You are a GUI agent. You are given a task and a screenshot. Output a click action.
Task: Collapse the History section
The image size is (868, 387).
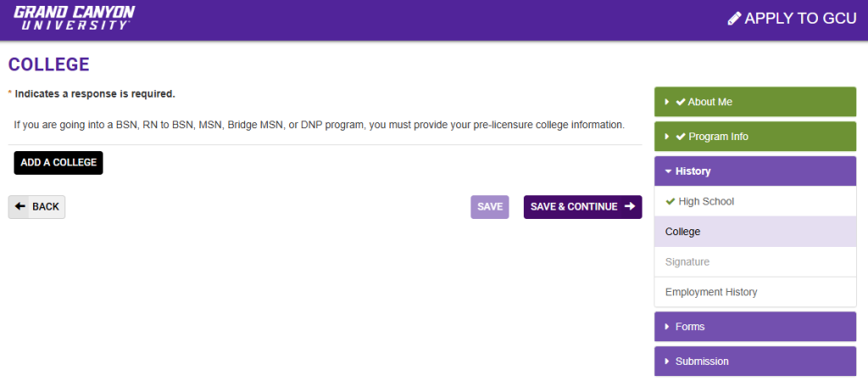(x=668, y=171)
